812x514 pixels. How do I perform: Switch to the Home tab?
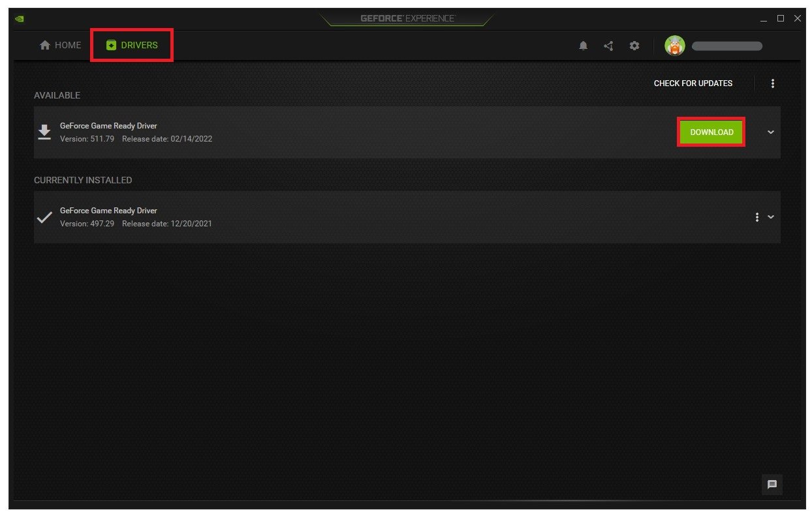point(60,45)
